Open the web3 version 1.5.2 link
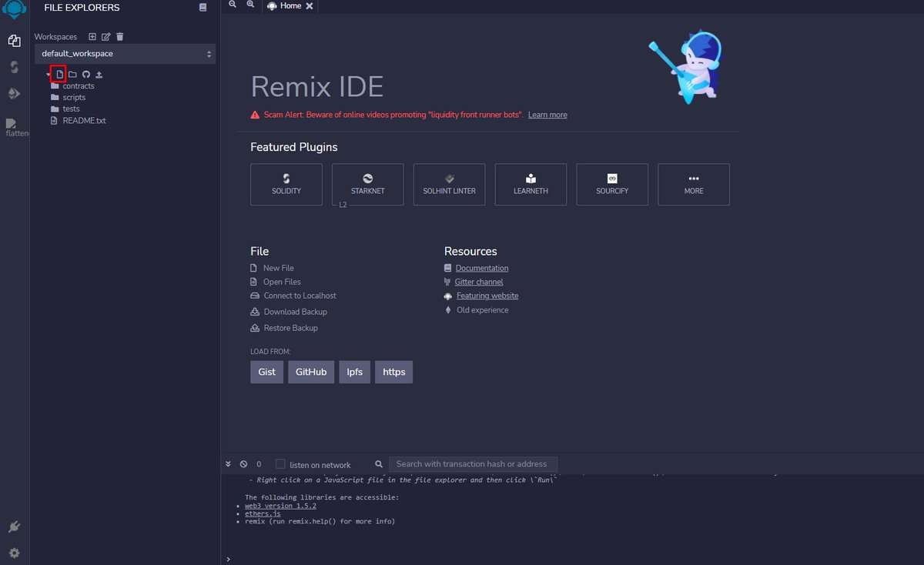This screenshot has width=924, height=565. tap(280, 506)
